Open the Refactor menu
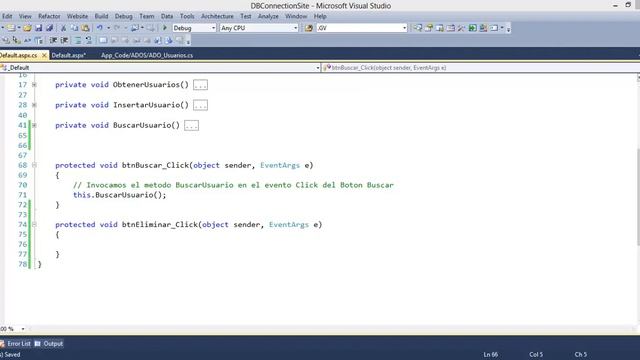The image size is (640, 360). click(x=49, y=16)
